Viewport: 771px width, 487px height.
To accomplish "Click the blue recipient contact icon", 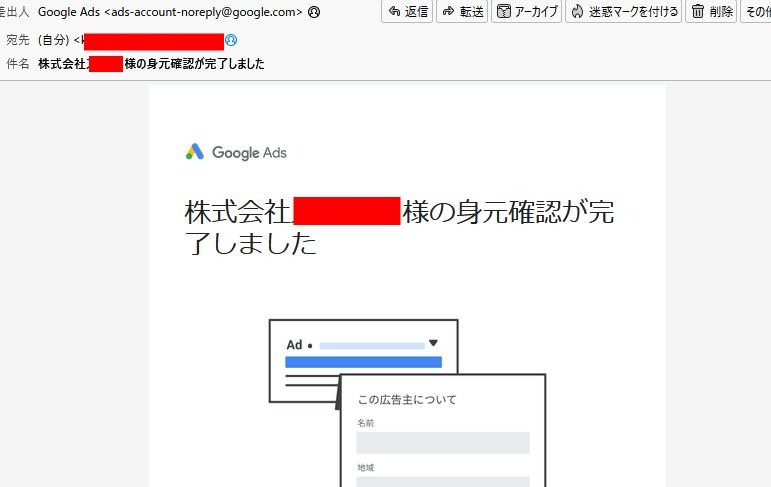I will (231, 40).
